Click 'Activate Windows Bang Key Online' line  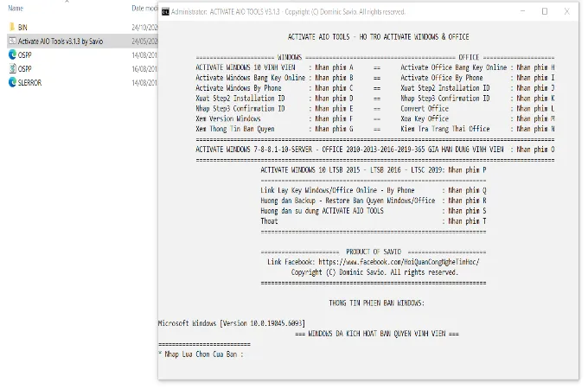pos(274,78)
